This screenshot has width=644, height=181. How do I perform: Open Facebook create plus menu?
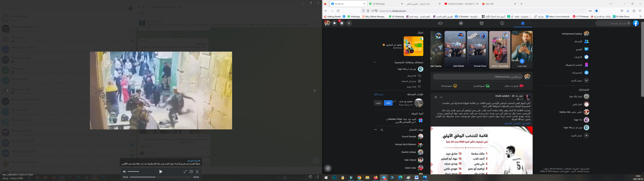coord(349,23)
